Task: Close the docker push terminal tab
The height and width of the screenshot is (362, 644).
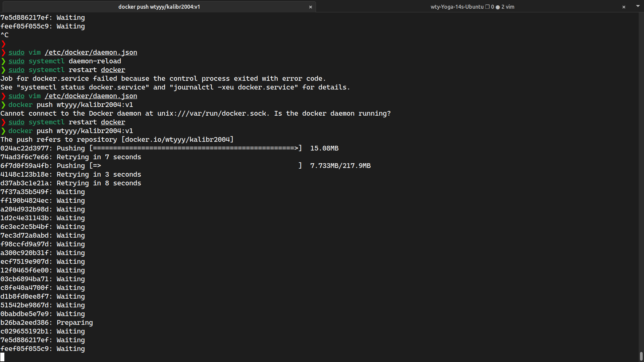Action: coord(311,7)
